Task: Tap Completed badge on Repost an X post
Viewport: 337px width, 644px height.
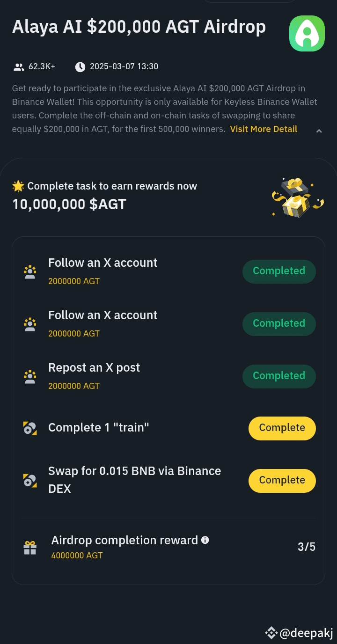Action: pyautogui.click(x=279, y=376)
